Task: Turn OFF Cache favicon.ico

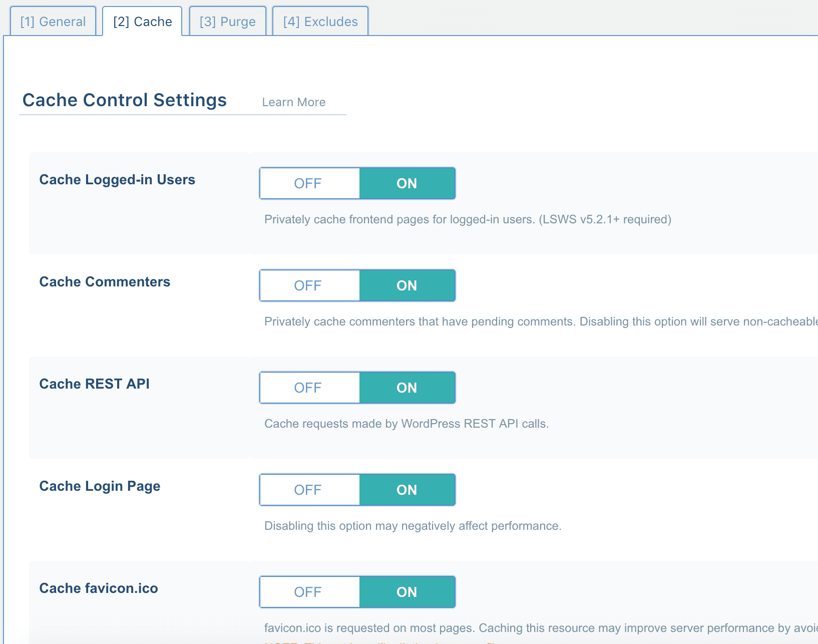Action: point(308,592)
